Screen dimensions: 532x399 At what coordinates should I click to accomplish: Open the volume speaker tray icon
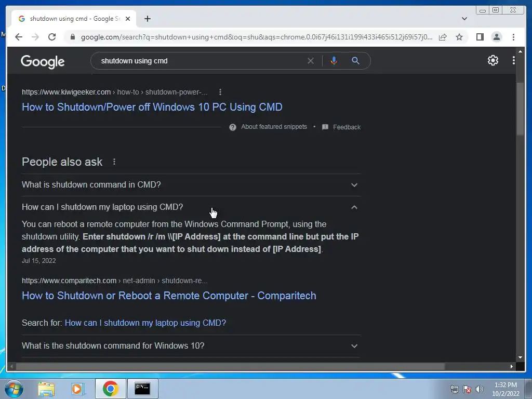click(480, 389)
